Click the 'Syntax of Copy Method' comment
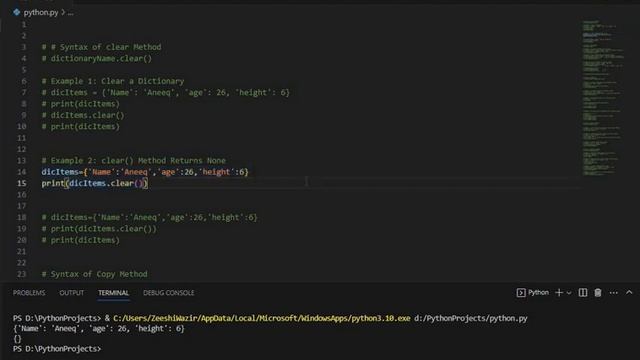Screen dimensions: 640x360 [94, 274]
